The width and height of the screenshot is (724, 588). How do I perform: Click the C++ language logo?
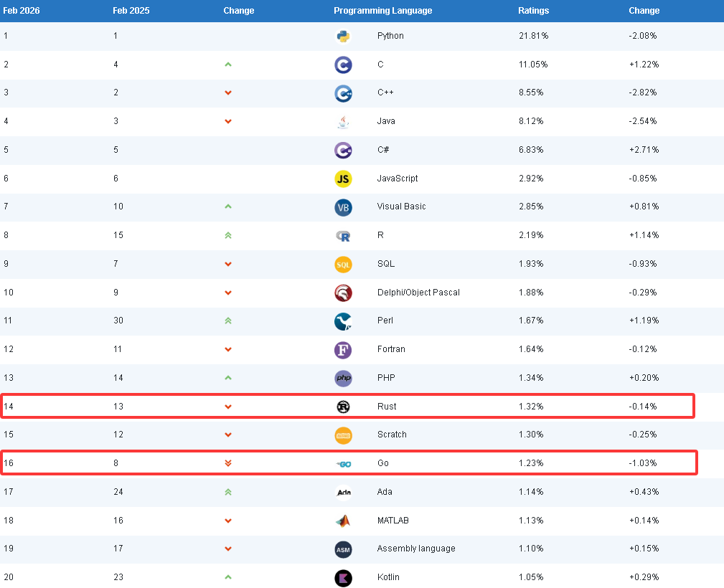[343, 93]
